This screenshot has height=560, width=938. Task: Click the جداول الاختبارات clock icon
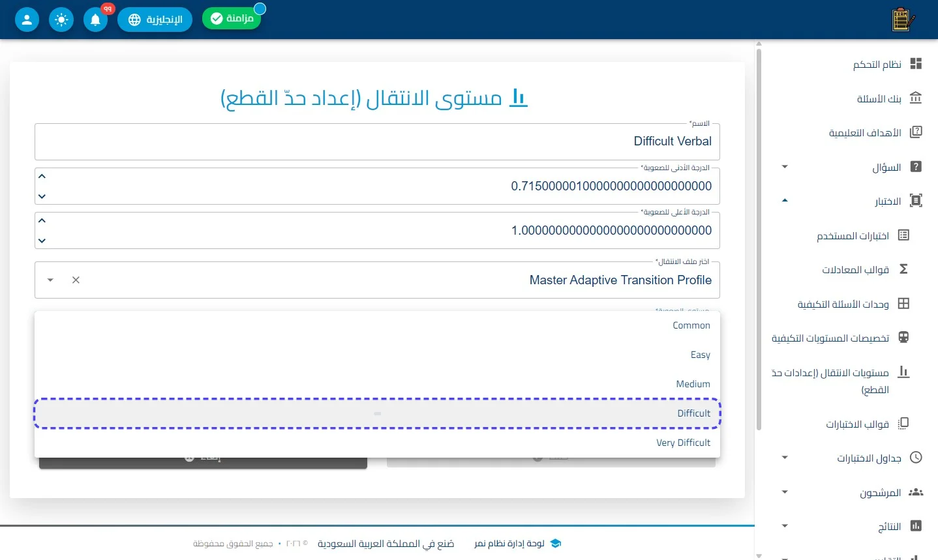click(916, 458)
